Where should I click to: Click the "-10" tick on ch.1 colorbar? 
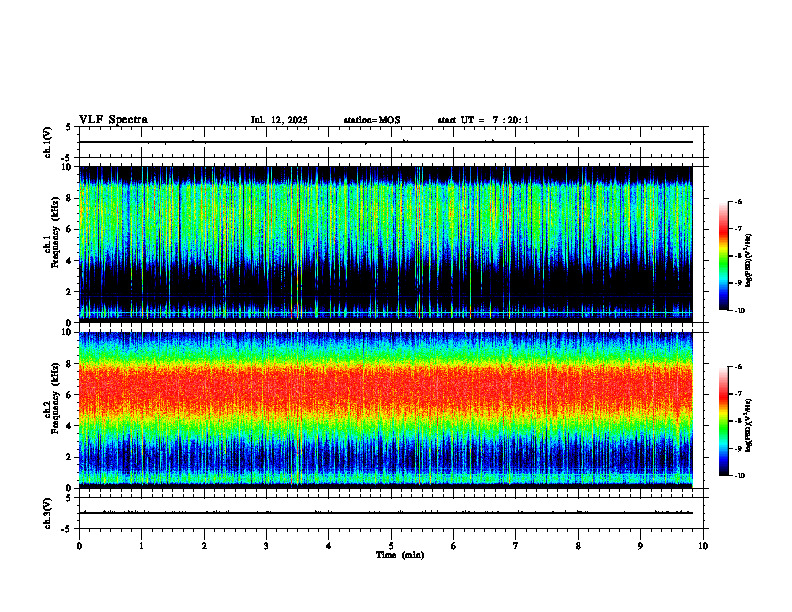pyautogui.click(x=739, y=311)
